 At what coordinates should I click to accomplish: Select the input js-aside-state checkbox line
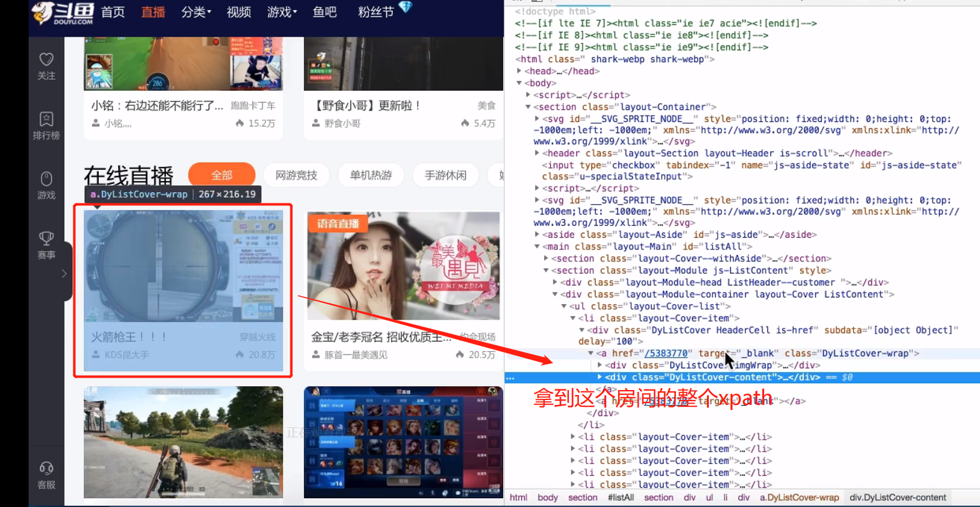(752, 170)
